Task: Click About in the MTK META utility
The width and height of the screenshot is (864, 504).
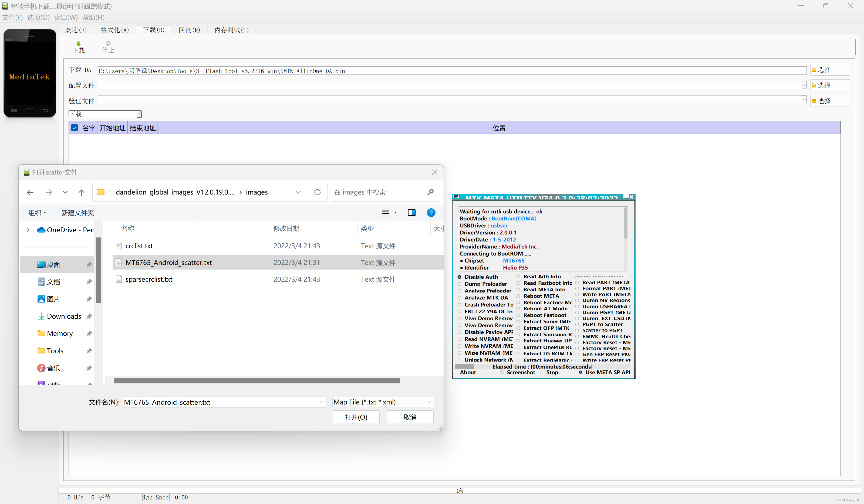Action: click(x=468, y=372)
